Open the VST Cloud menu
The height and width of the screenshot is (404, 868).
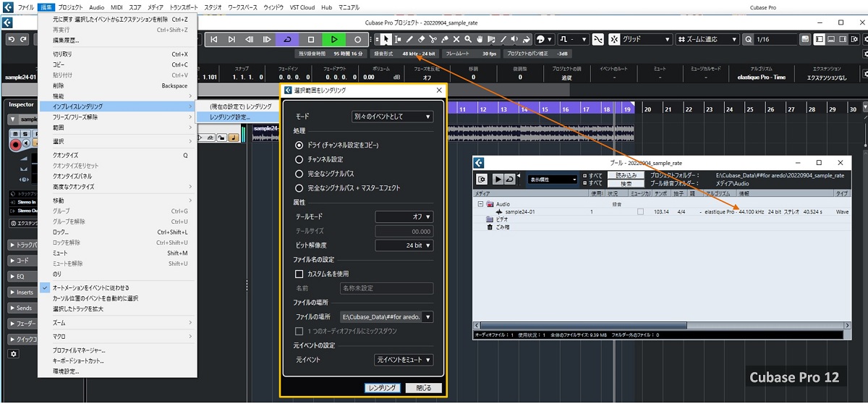point(302,7)
